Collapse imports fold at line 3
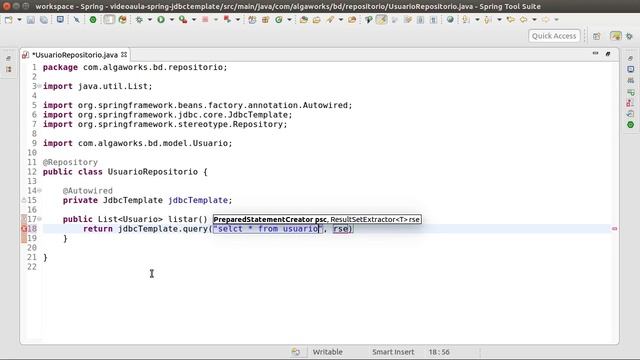The width and height of the screenshot is (640, 360). [x=40, y=86]
